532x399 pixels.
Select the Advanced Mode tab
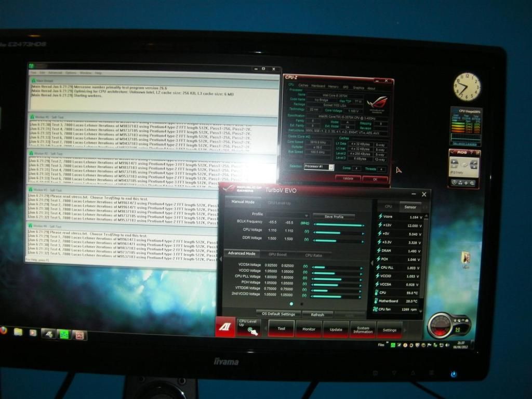click(242, 254)
